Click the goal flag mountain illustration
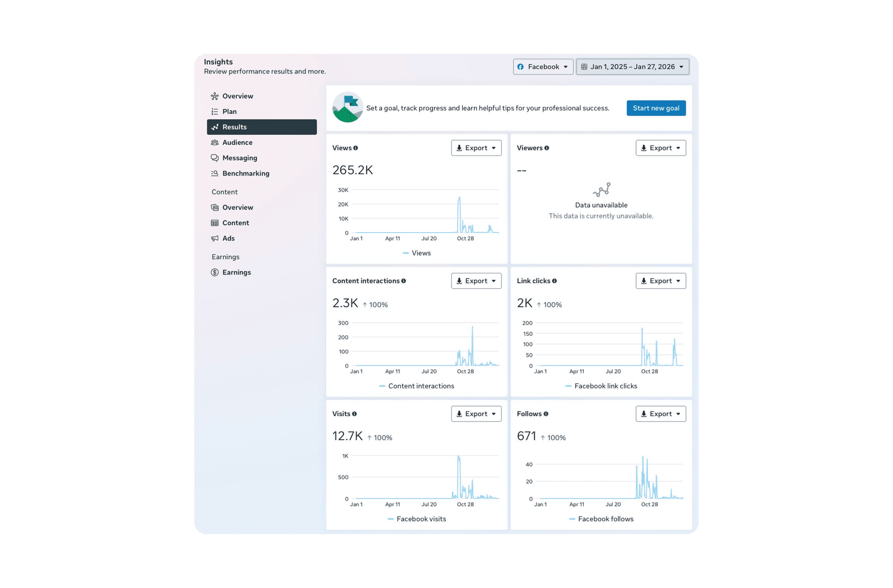The height and width of the screenshot is (588, 893). 347,108
